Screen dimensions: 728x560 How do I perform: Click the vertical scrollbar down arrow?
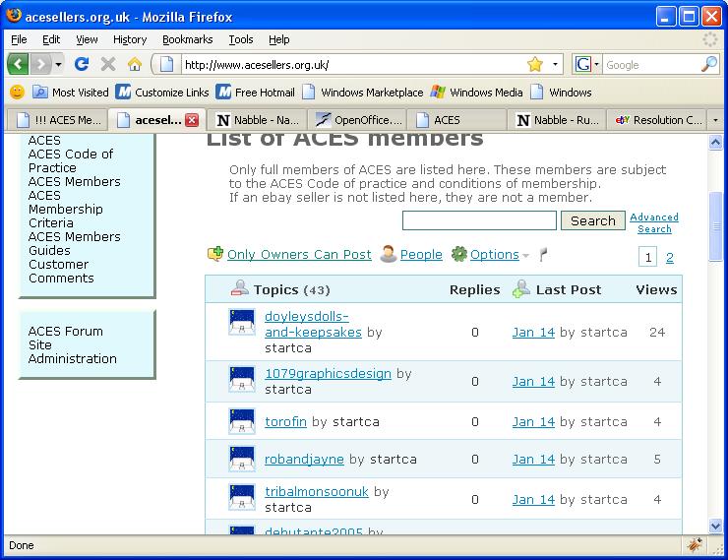coord(715,527)
